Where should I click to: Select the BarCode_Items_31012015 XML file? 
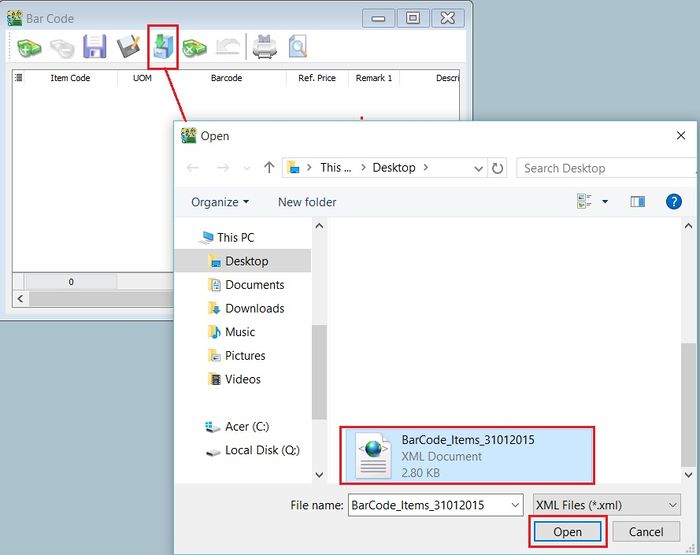(x=468, y=455)
